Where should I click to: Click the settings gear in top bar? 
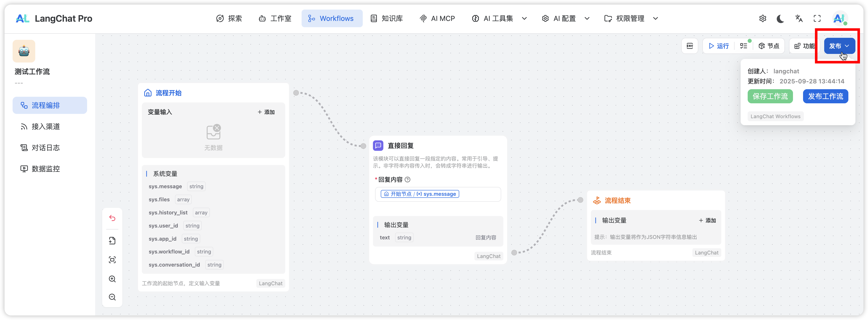pos(763,19)
